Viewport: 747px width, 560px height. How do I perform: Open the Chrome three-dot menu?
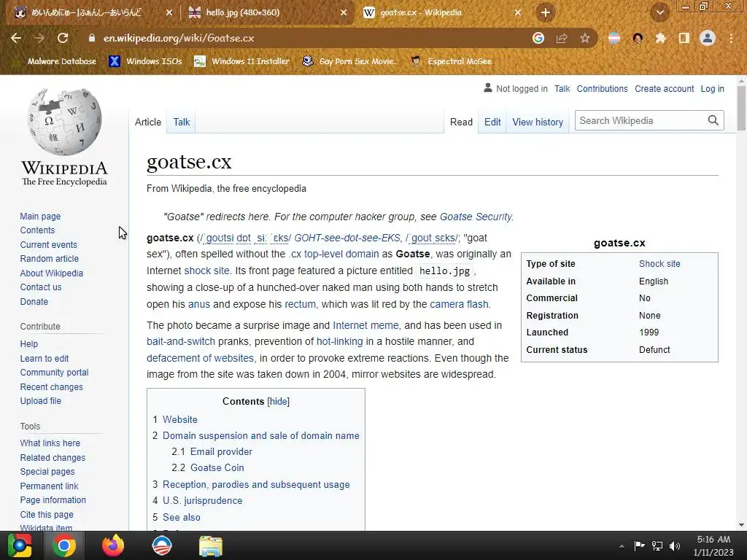731,38
